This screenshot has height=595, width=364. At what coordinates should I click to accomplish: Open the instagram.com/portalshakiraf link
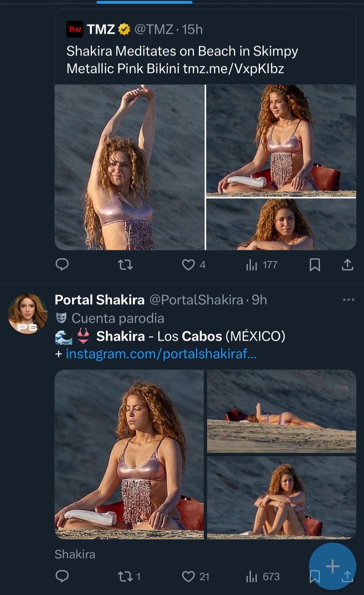[161, 354]
